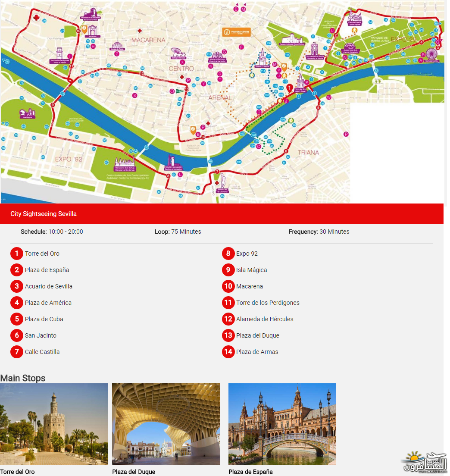Select the stop 9 badge beside Isla Mágica
Screen dimensions: 450x476
pyautogui.click(x=228, y=270)
